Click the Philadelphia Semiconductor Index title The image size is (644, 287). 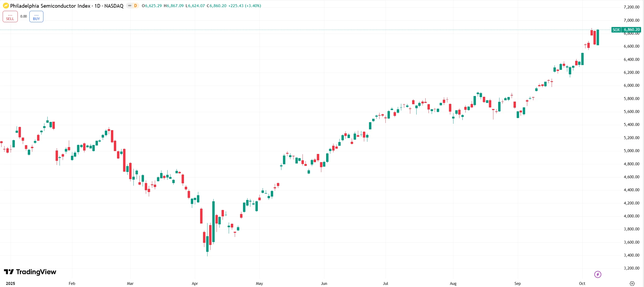click(x=50, y=6)
